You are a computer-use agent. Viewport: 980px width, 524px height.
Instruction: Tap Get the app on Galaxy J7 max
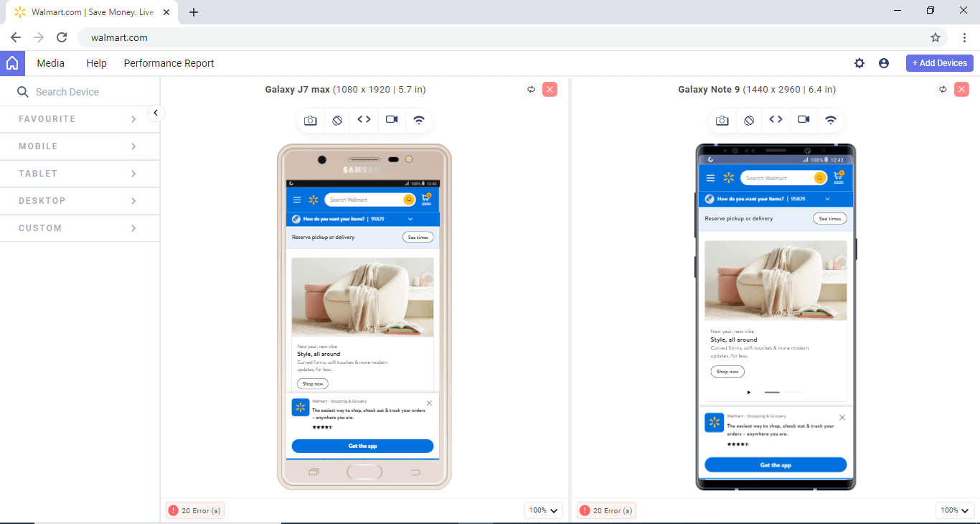coord(363,446)
